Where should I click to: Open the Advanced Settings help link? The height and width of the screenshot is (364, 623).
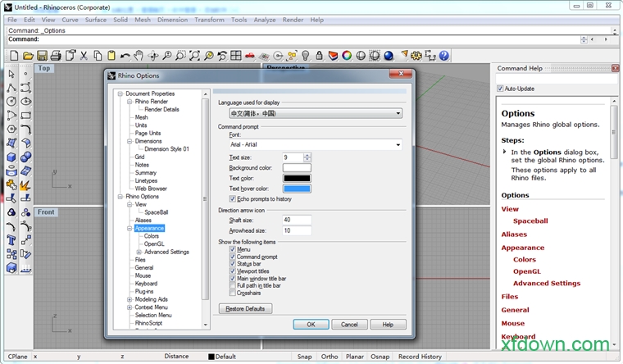point(546,284)
